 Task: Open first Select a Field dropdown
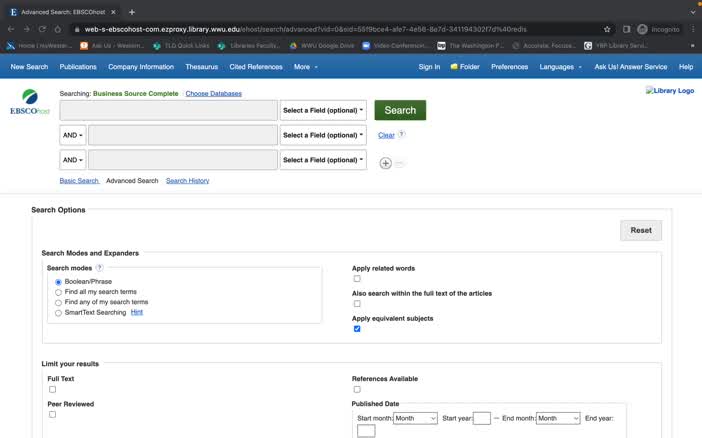323,110
